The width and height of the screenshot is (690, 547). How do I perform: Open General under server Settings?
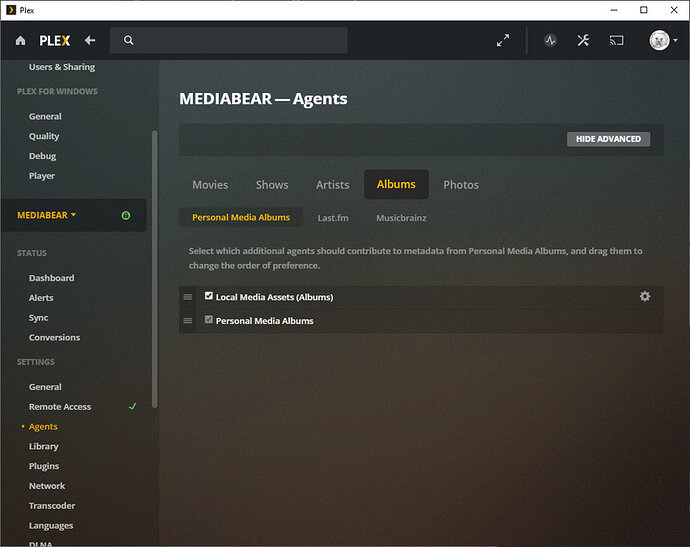45,387
